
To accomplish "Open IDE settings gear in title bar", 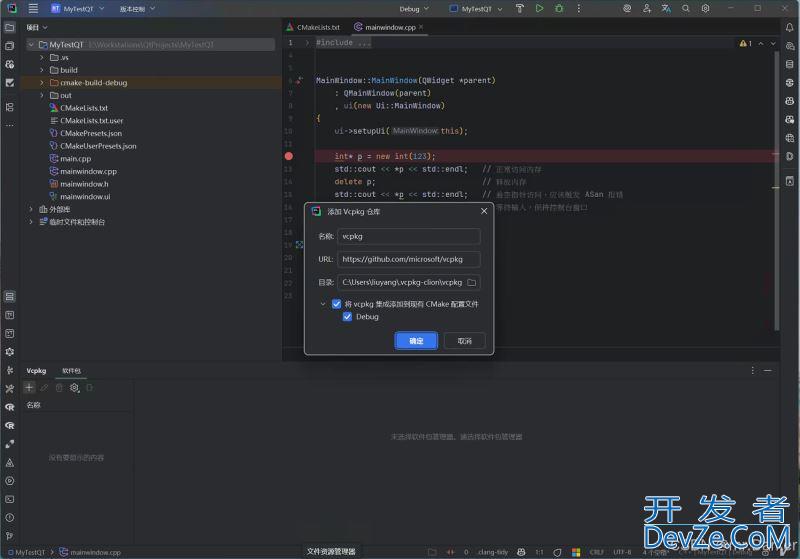I will click(x=706, y=8).
